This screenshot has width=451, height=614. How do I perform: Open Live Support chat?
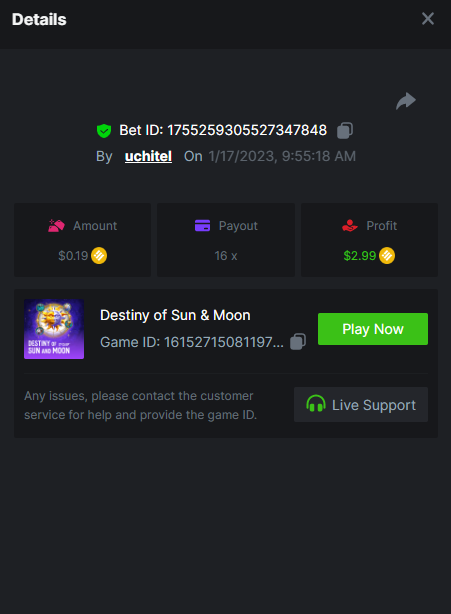coord(361,405)
